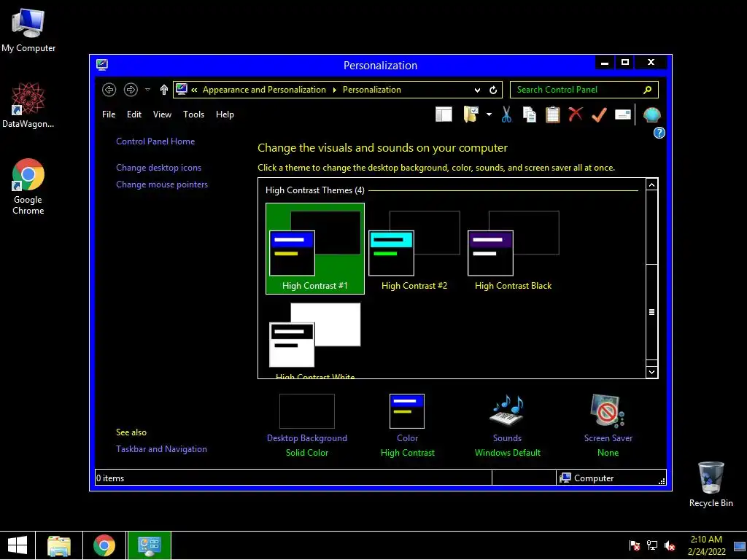The width and height of the screenshot is (747, 560).
Task: Go back with the Back arrow button
Action: [109, 90]
